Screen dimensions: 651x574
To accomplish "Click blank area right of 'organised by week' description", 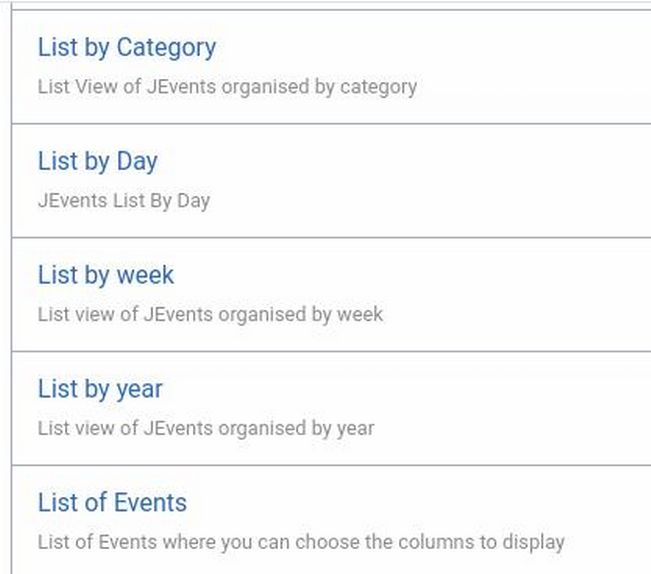I will (x=510, y=314).
